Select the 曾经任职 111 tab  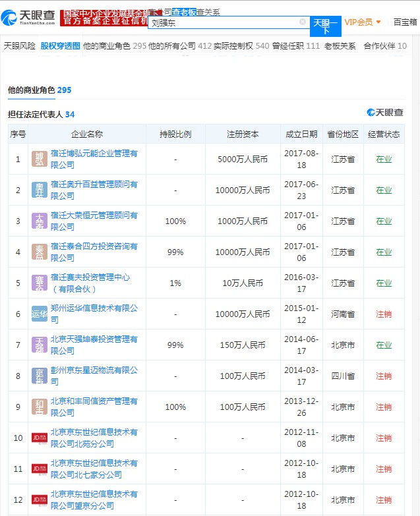point(296,45)
